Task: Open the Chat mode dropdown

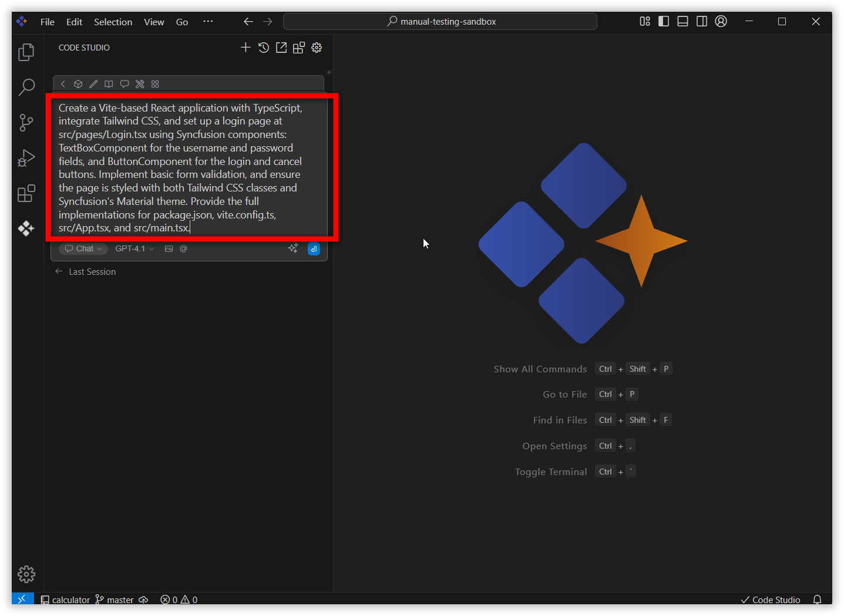Action: [83, 249]
